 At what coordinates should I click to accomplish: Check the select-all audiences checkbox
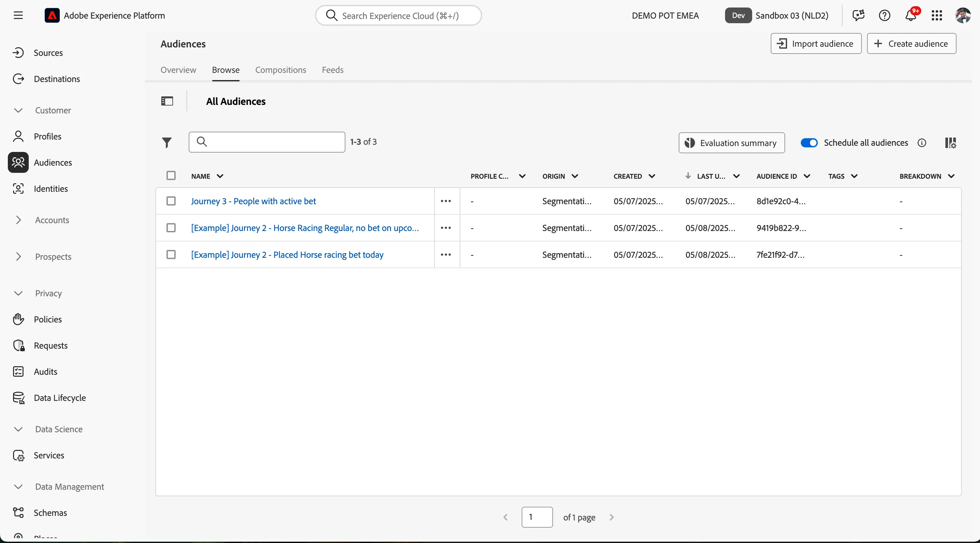point(171,175)
